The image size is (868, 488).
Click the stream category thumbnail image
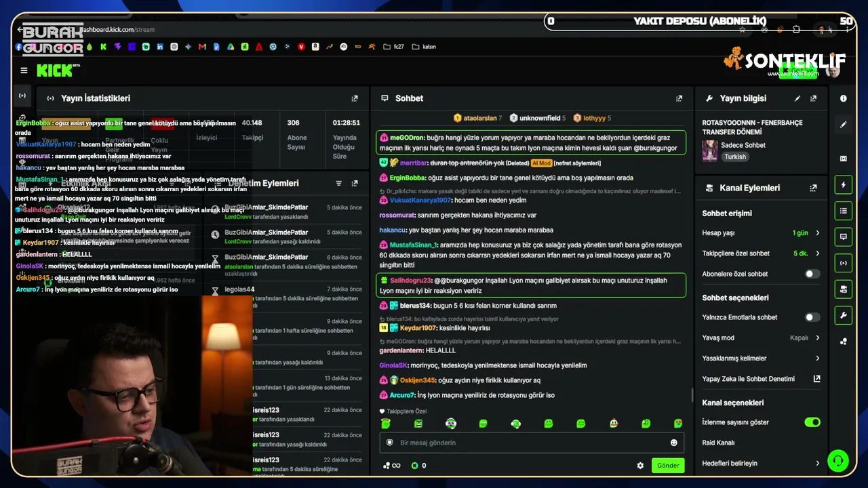710,150
